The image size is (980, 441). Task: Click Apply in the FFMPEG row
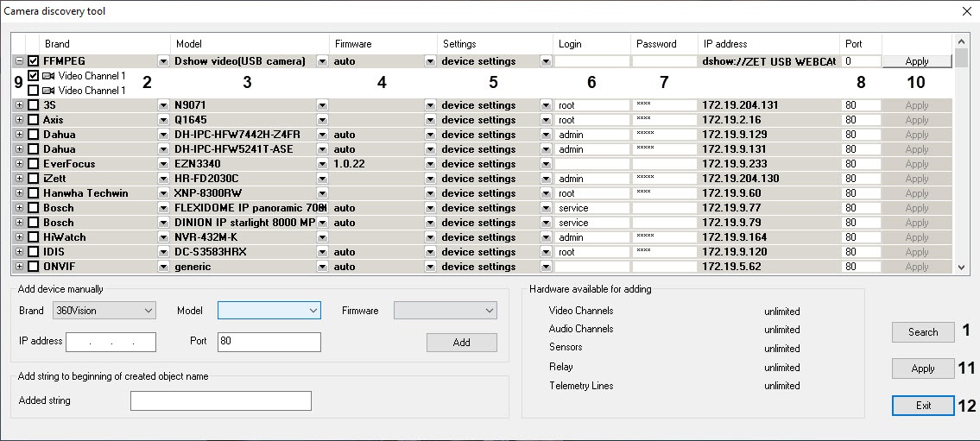pyautogui.click(x=916, y=61)
